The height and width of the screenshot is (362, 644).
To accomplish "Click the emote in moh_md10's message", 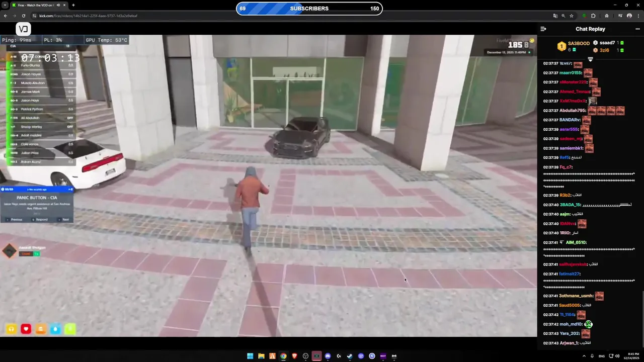I will 589,324.
